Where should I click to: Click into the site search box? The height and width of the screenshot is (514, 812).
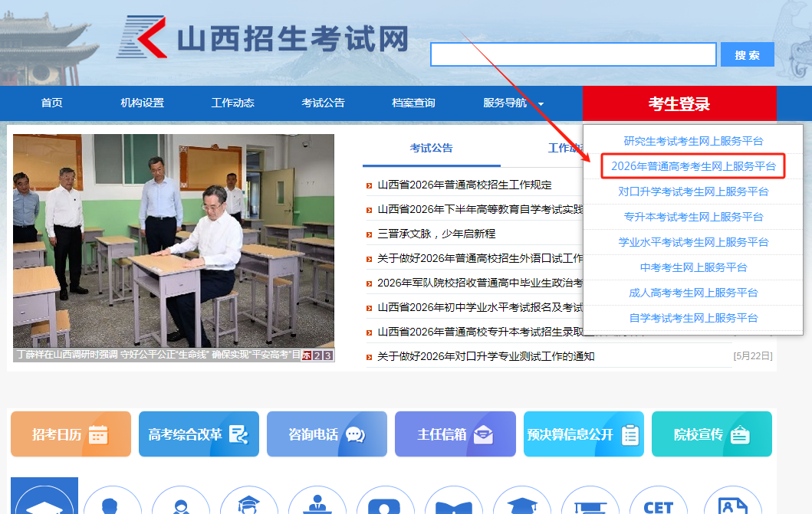tap(574, 54)
